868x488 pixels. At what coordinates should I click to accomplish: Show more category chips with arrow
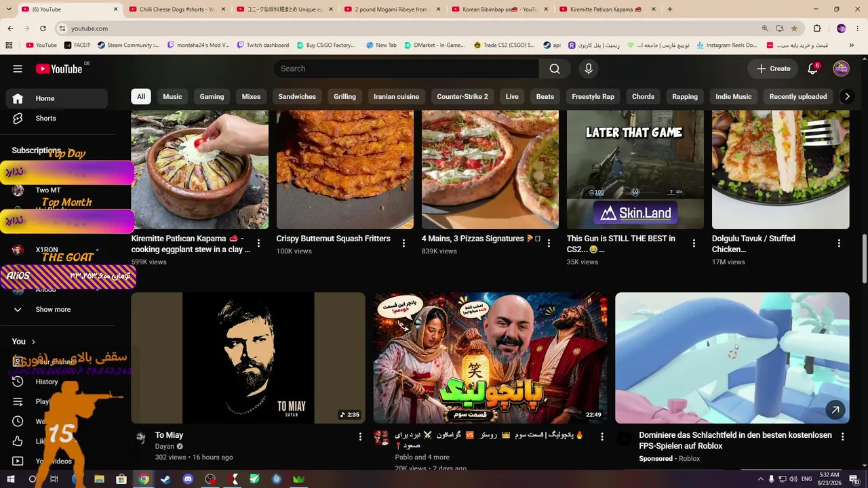pyautogui.click(x=847, y=96)
